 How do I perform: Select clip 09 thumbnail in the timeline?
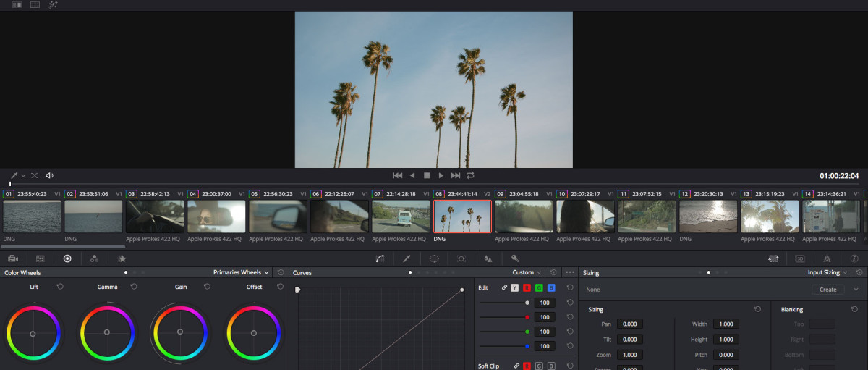[524, 216]
